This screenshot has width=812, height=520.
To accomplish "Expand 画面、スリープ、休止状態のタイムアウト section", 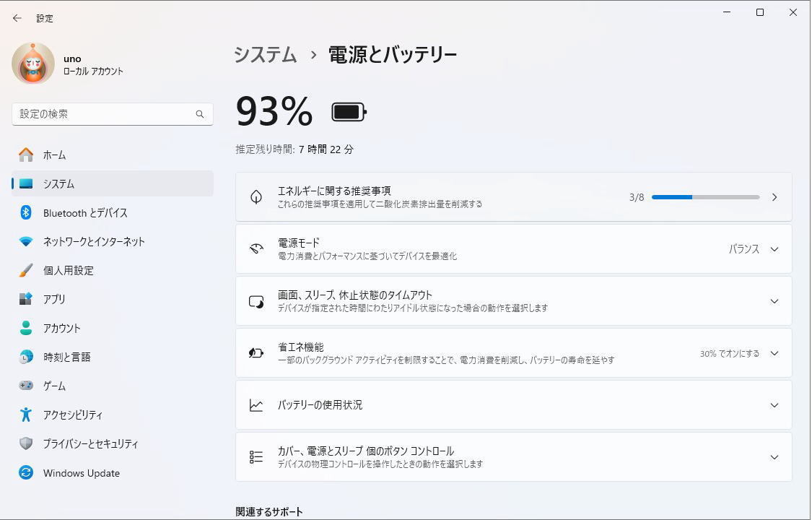I will click(x=774, y=301).
